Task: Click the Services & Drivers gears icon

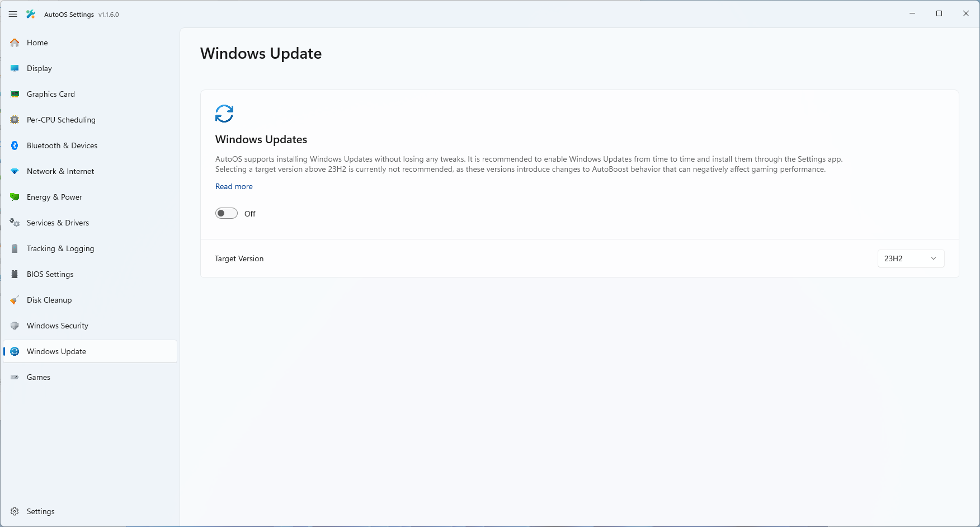Action: tap(15, 223)
